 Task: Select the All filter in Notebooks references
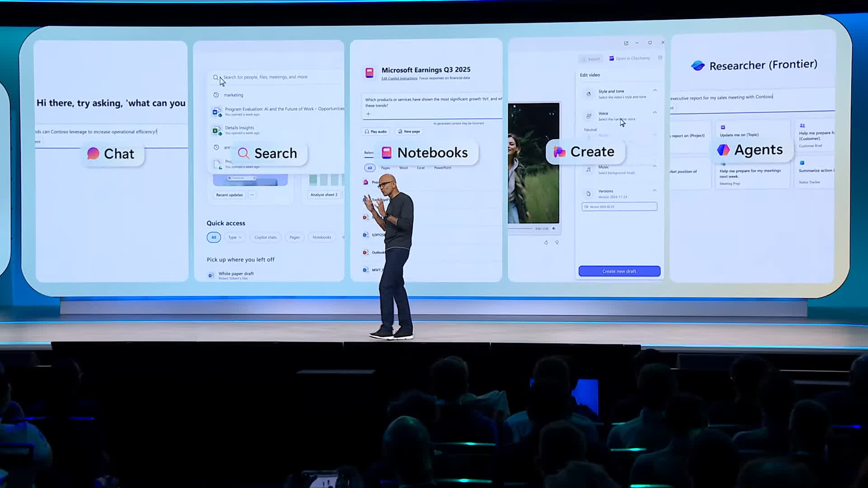pyautogui.click(x=370, y=168)
